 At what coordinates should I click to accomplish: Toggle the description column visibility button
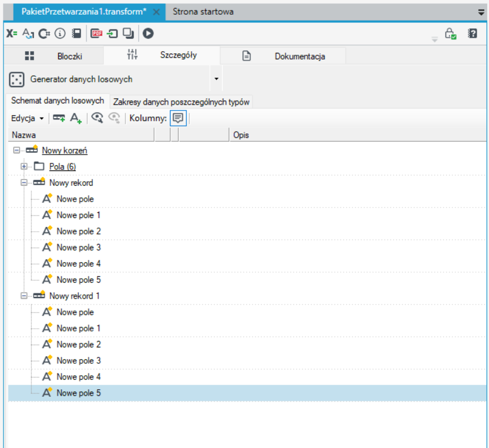coord(178,118)
